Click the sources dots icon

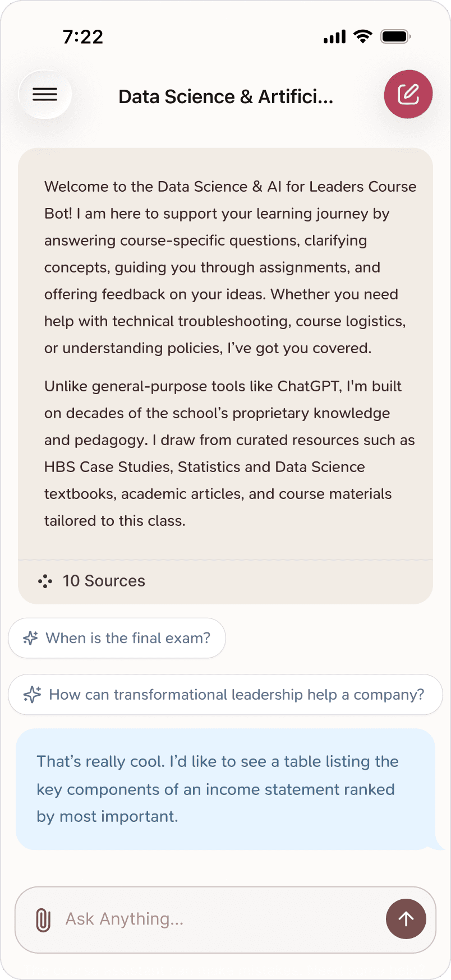click(x=45, y=581)
